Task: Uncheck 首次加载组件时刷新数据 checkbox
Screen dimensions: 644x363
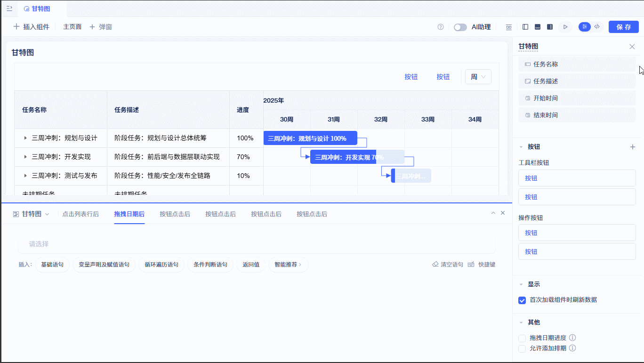Action: pyautogui.click(x=522, y=300)
